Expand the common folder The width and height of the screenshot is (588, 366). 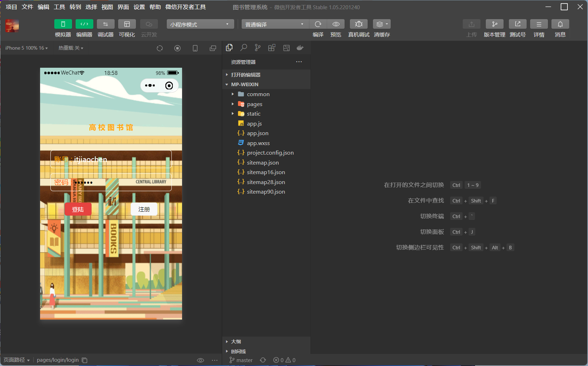266,94
